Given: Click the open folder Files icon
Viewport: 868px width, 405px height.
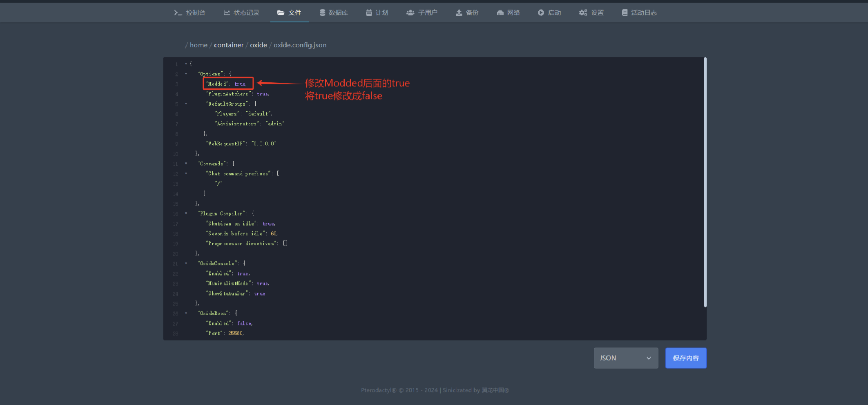Looking at the screenshot, I should point(281,13).
